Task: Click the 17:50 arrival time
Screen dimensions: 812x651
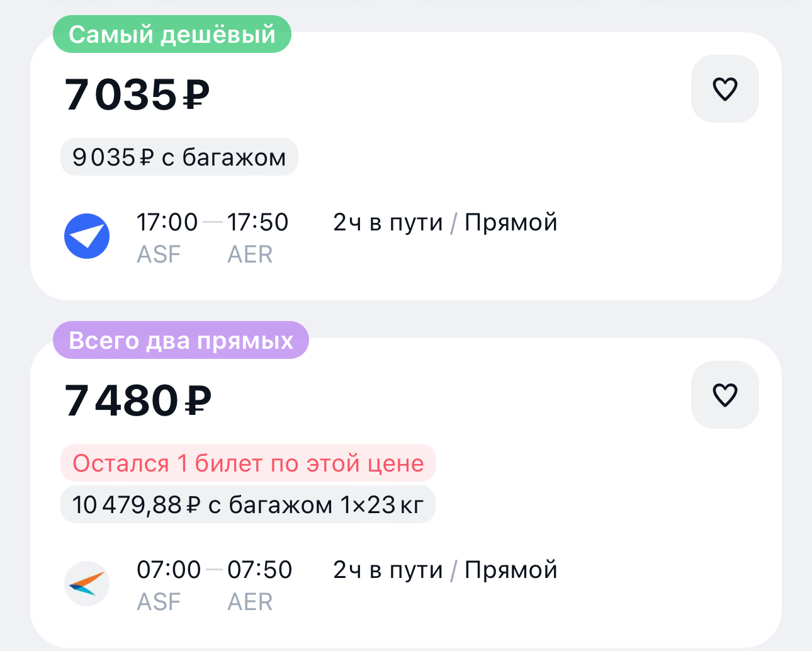Action: (x=257, y=222)
